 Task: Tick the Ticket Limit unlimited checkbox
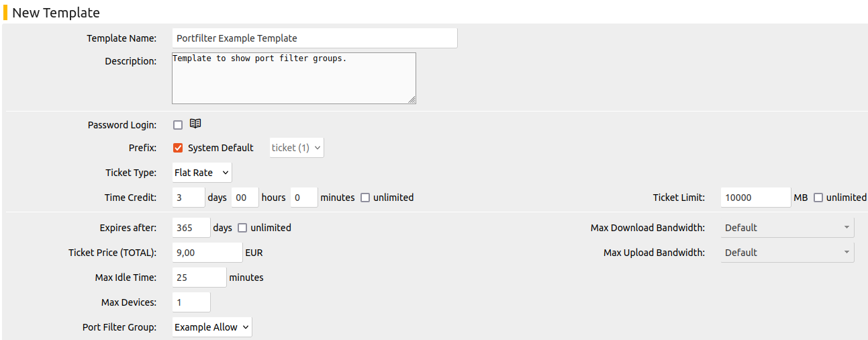click(x=818, y=198)
